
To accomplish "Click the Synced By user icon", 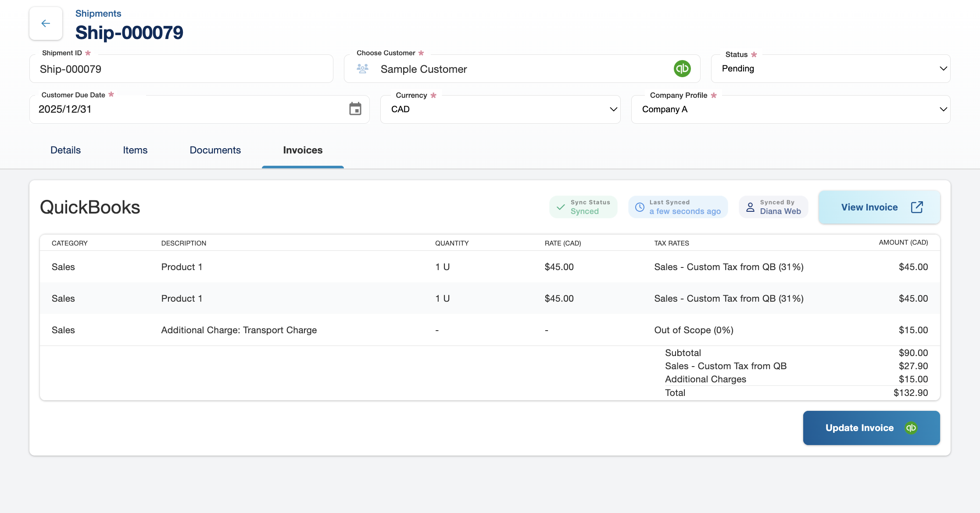I will point(750,207).
